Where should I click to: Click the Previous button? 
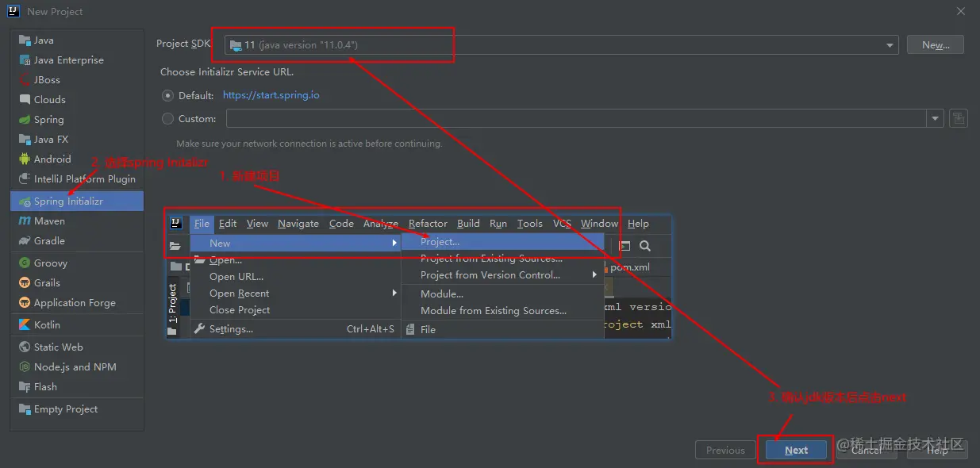tap(725, 450)
